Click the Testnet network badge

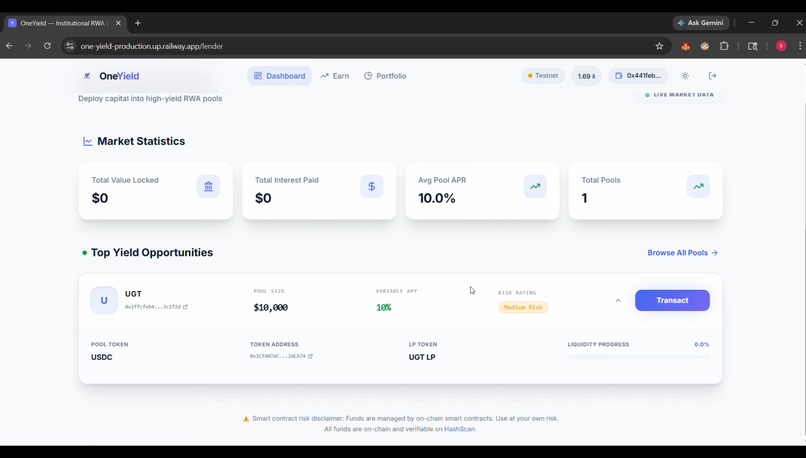tap(543, 76)
